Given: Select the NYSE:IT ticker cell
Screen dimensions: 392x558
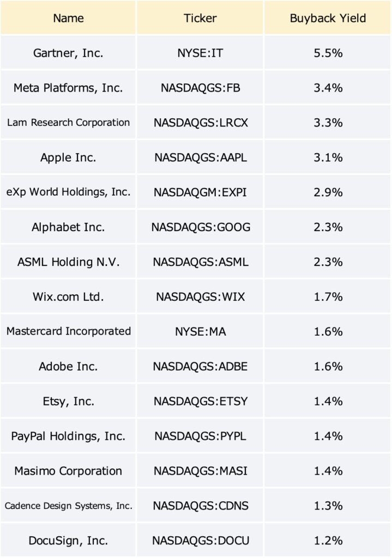Looking at the screenshot, I should [x=200, y=53].
